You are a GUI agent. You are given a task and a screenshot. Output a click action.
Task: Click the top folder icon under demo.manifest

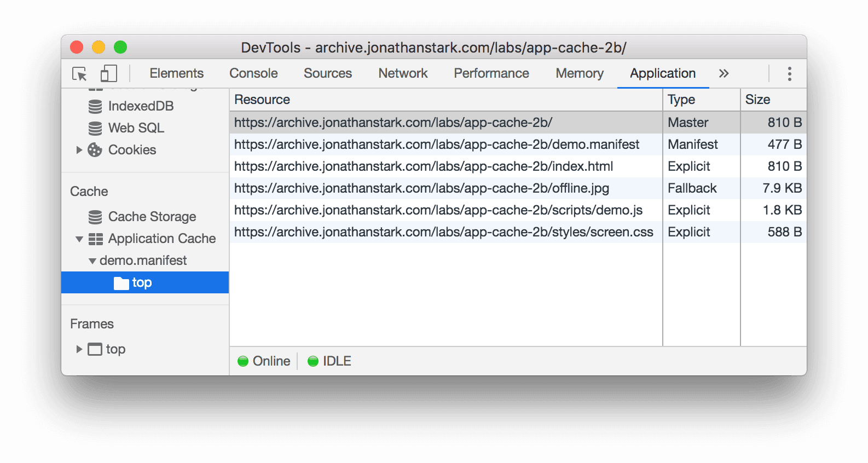click(121, 282)
